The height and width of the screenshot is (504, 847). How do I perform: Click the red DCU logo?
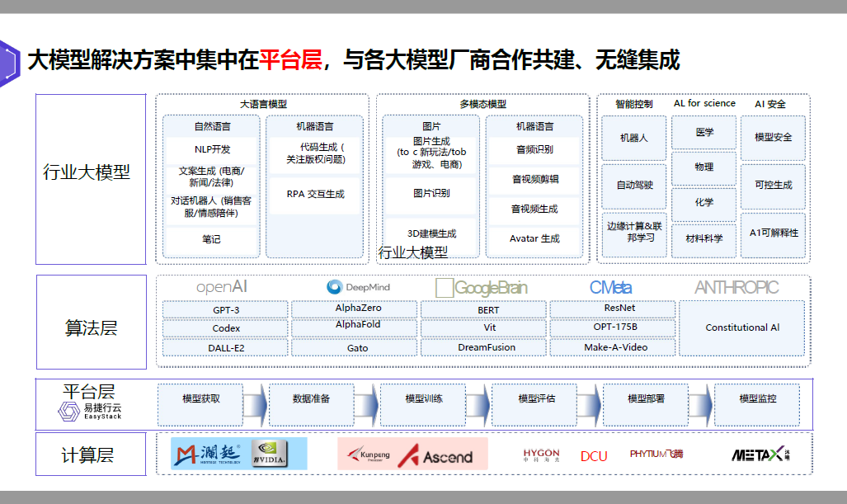(x=594, y=456)
